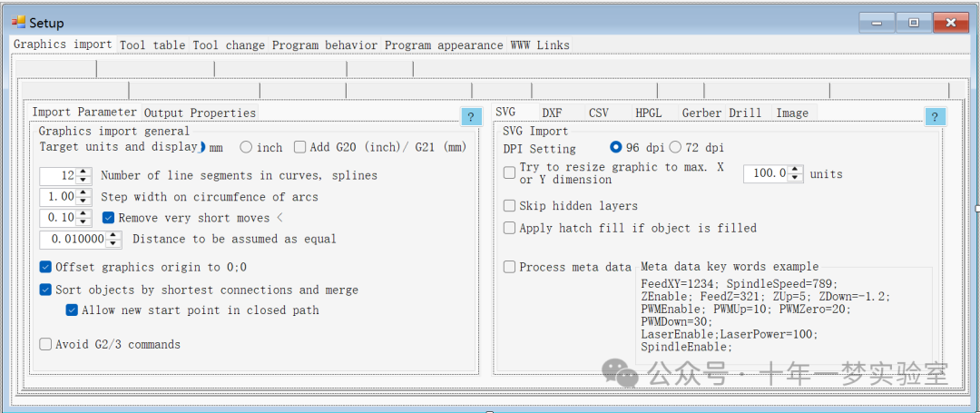The width and height of the screenshot is (980, 413).
Task: Click the FeedXY=1234 meta data example line
Action: [x=740, y=283]
